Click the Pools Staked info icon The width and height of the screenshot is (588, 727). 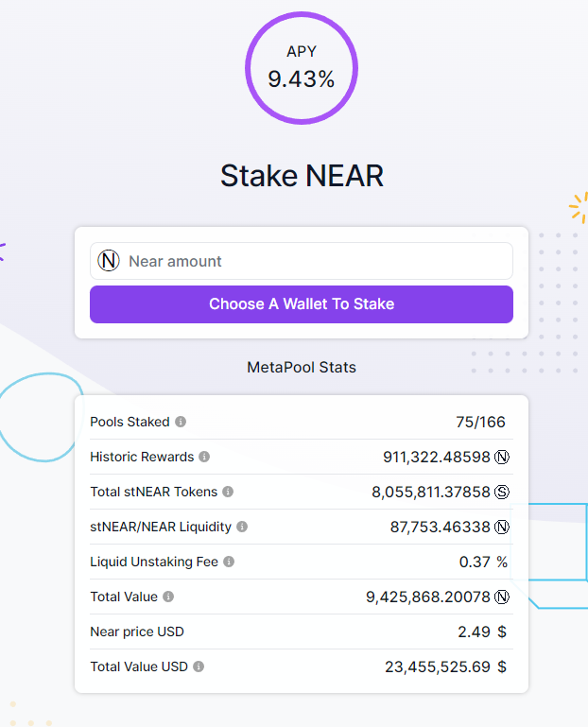[x=181, y=422]
